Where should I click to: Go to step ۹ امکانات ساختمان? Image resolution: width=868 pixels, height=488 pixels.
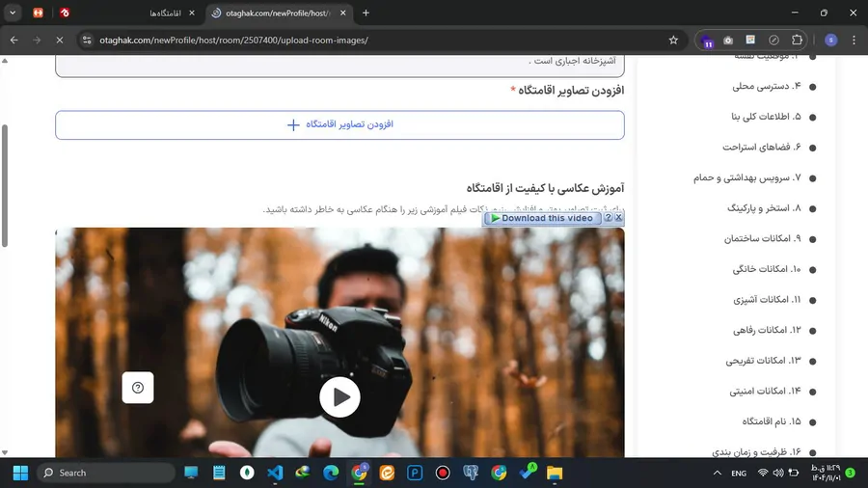(x=762, y=238)
